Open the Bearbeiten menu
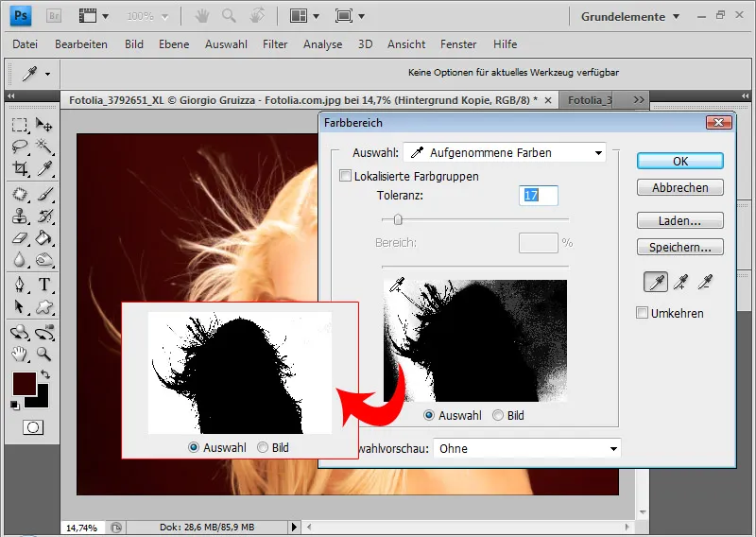Image resolution: width=756 pixels, height=537 pixels. pos(81,44)
